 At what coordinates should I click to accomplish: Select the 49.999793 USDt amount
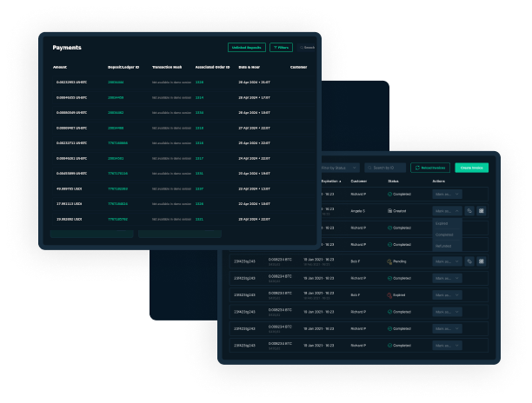click(x=70, y=188)
